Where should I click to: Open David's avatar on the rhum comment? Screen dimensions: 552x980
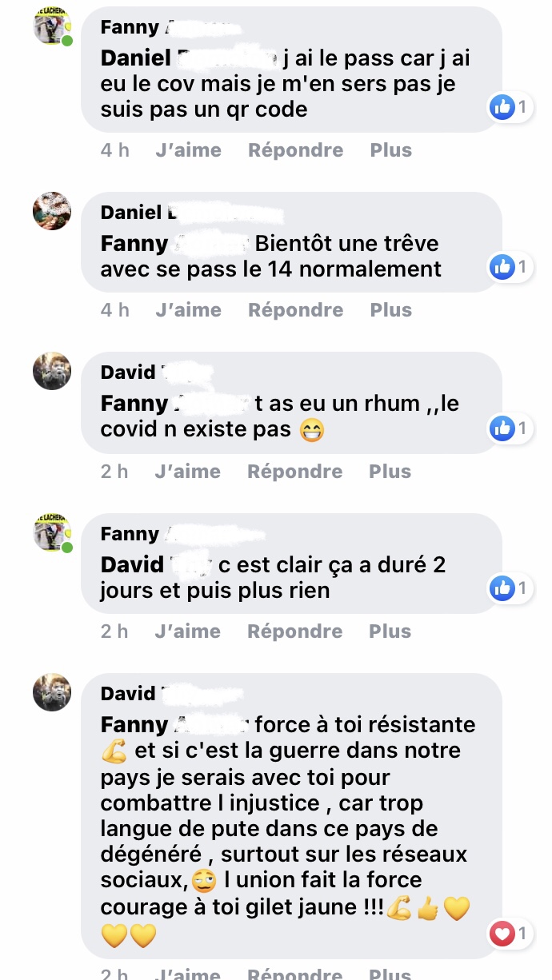click(52, 372)
